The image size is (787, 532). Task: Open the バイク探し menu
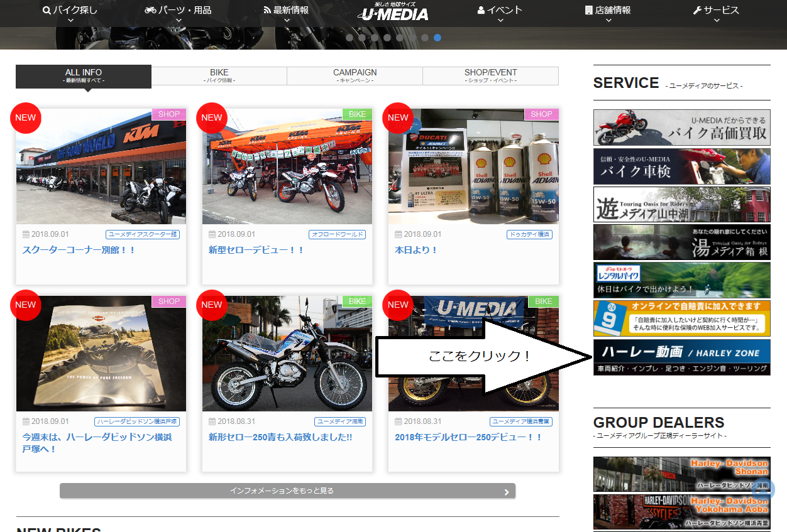(x=70, y=11)
